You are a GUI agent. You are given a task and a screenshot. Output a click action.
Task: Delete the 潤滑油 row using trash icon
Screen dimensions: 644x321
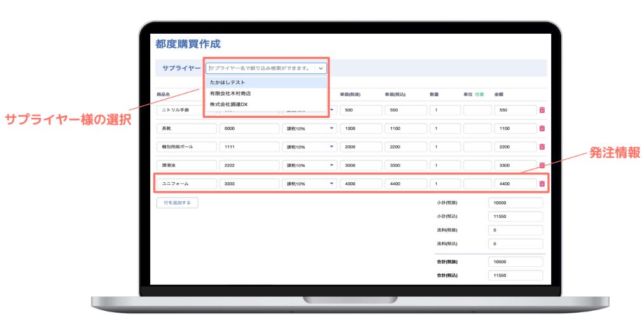point(542,165)
